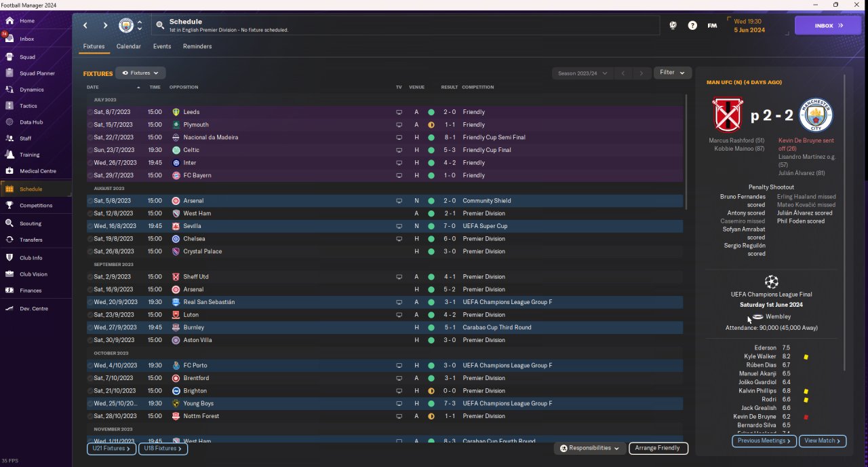
Task: Open the Season 2023/24 dropdown
Action: click(583, 73)
